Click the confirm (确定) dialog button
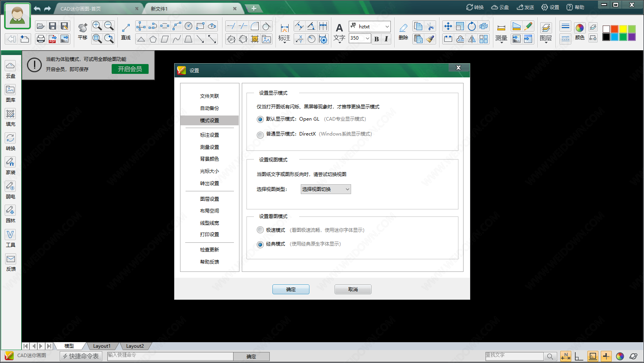Screen dimensions: 644x363 coord(291,290)
